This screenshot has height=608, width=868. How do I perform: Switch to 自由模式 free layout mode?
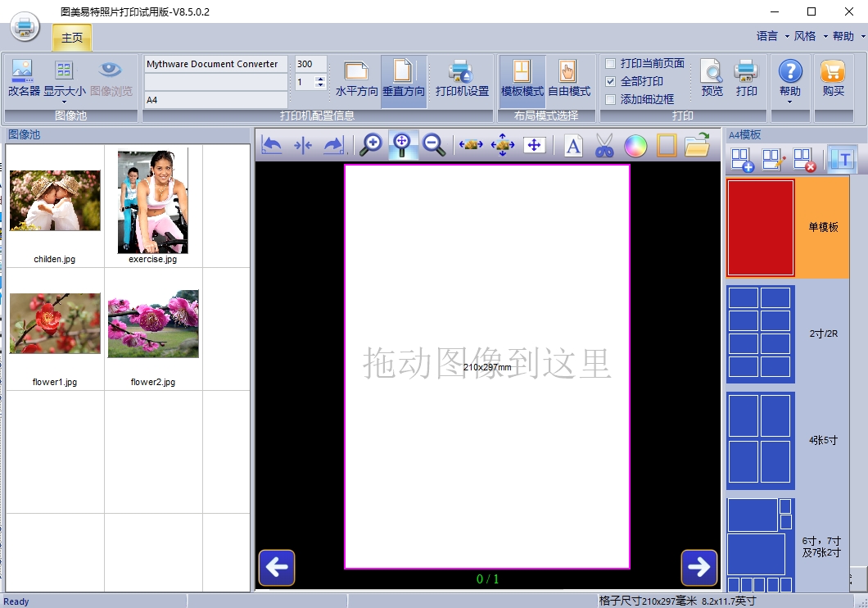[568, 79]
